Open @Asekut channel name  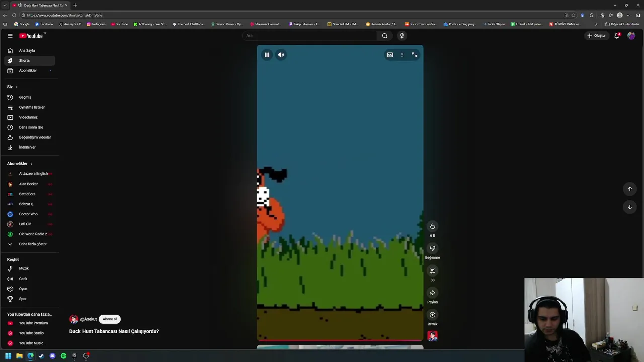[x=89, y=319]
